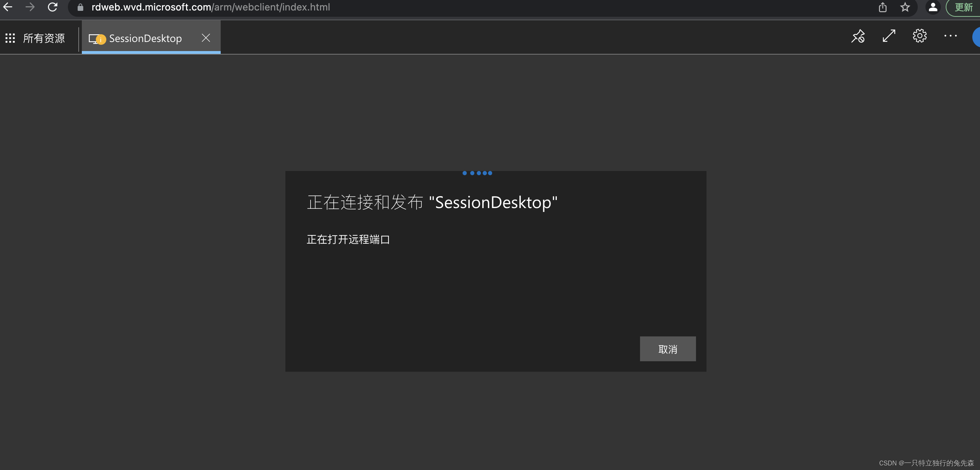Click the blue loading progress dots
The width and height of the screenshot is (980, 470).
477,173
